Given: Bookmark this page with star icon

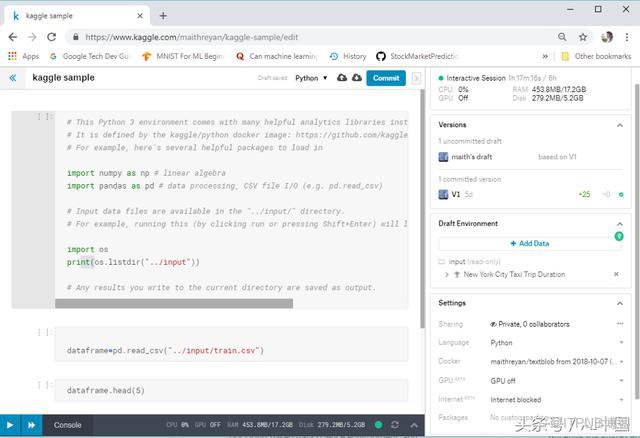Looking at the screenshot, I should 583,37.
